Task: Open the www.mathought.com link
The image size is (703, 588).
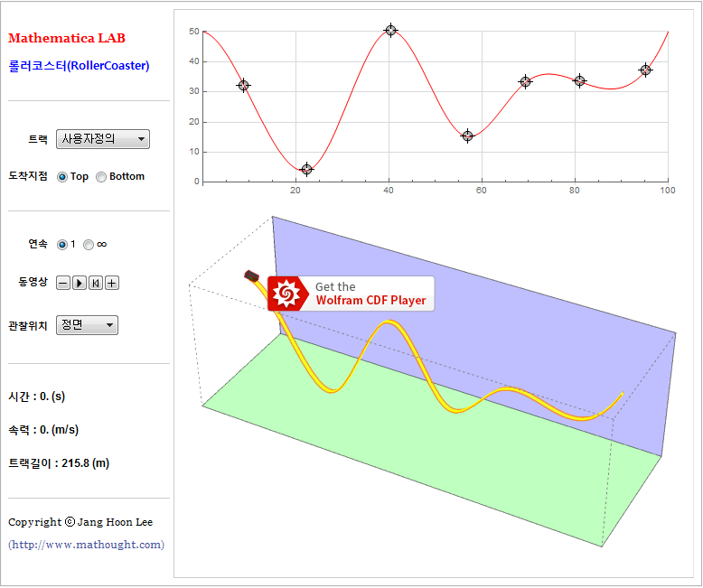Action: [x=86, y=545]
